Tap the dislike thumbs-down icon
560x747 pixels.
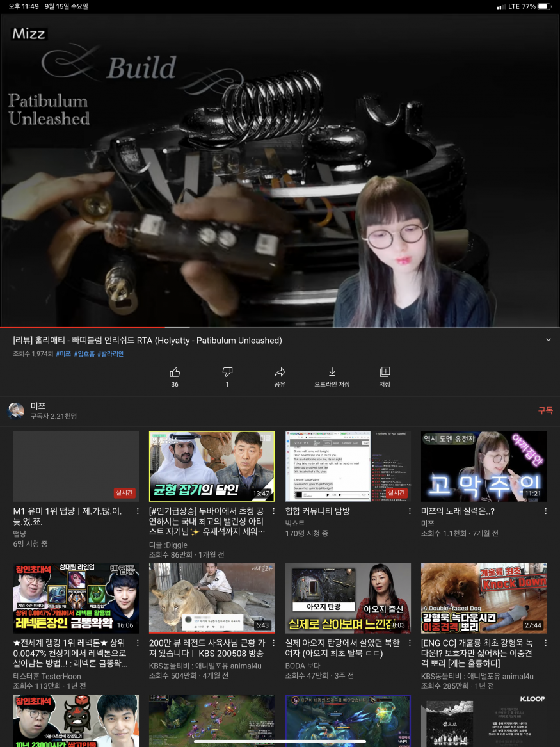227,372
